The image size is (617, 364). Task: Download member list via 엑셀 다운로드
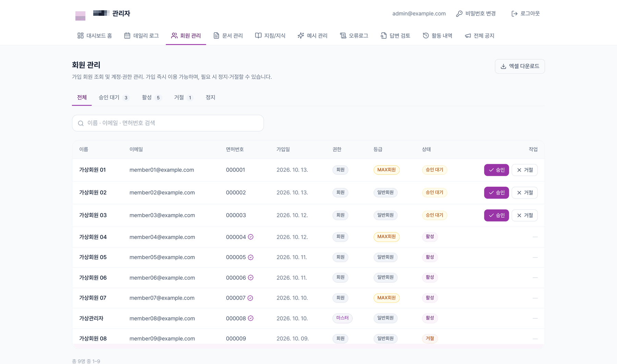pos(520,66)
